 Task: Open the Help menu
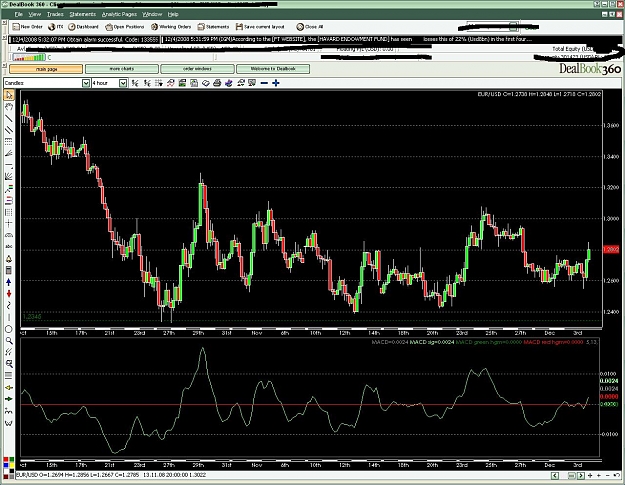click(x=173, y=14)
